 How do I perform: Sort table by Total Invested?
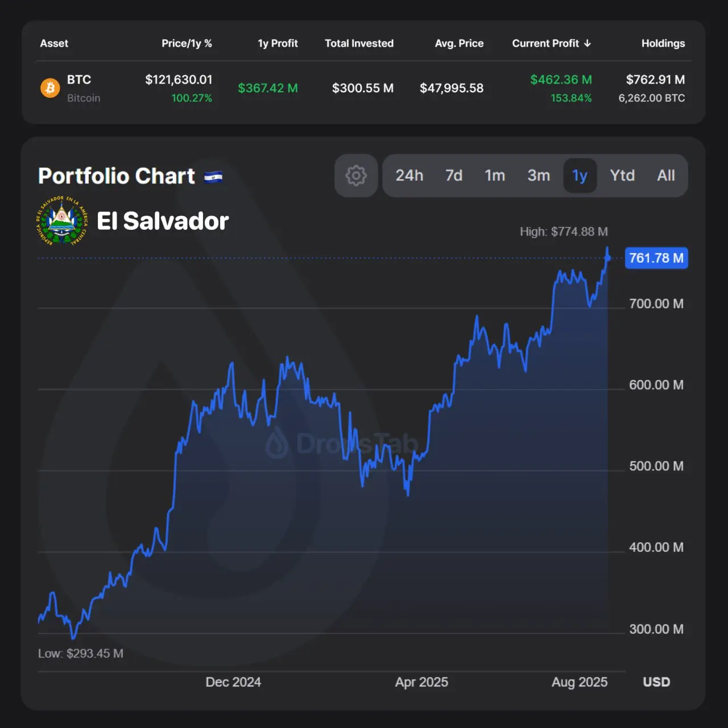(359, 44)
